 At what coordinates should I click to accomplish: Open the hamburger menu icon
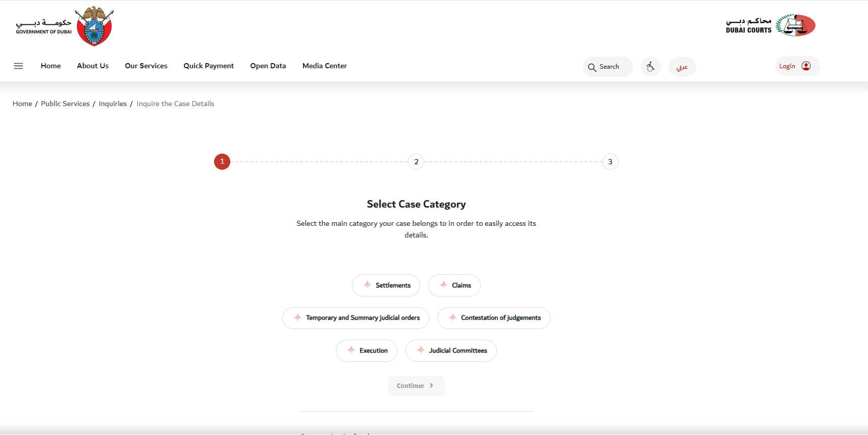[x=18, y=66]
